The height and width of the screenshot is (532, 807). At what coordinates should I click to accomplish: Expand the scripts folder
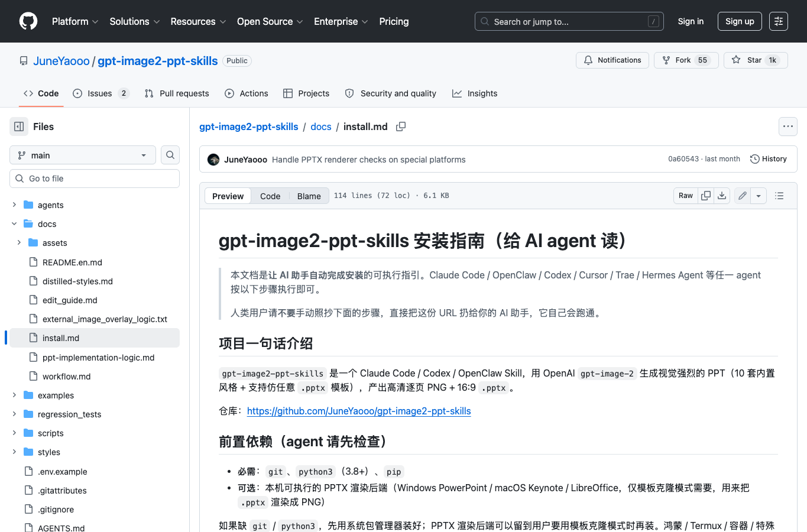[x=14, y=433]
